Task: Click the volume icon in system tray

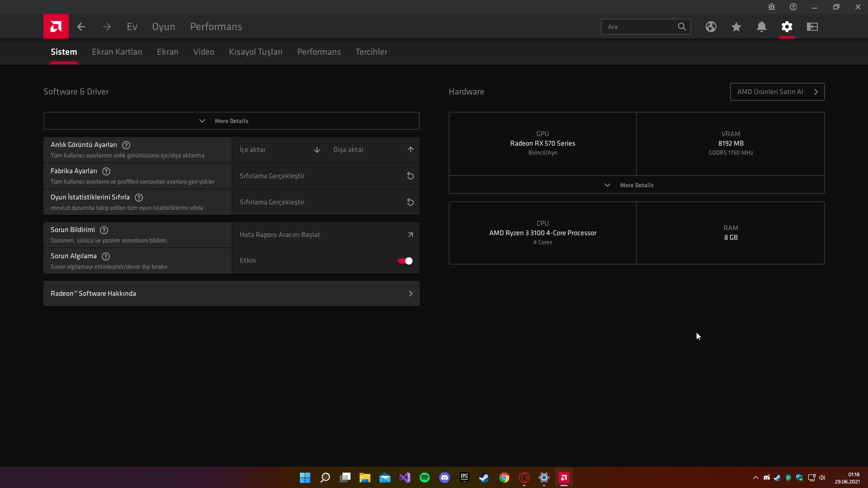Action: 822,478
